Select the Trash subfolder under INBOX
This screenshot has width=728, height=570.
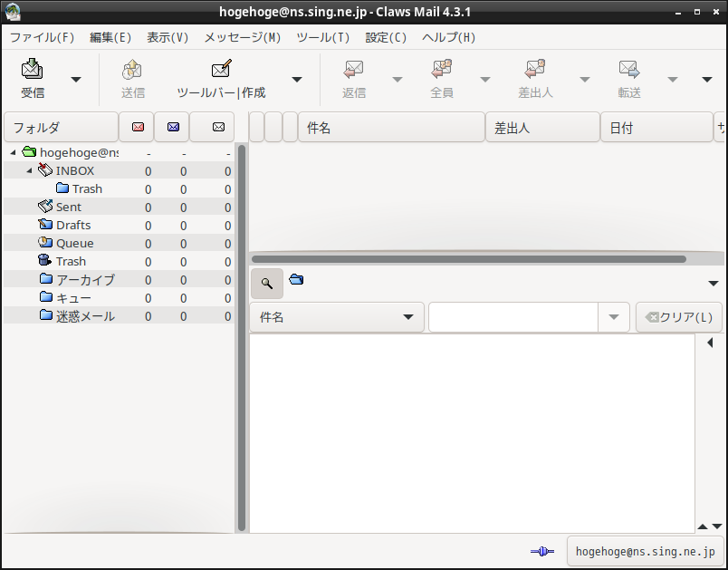[119, 189]
